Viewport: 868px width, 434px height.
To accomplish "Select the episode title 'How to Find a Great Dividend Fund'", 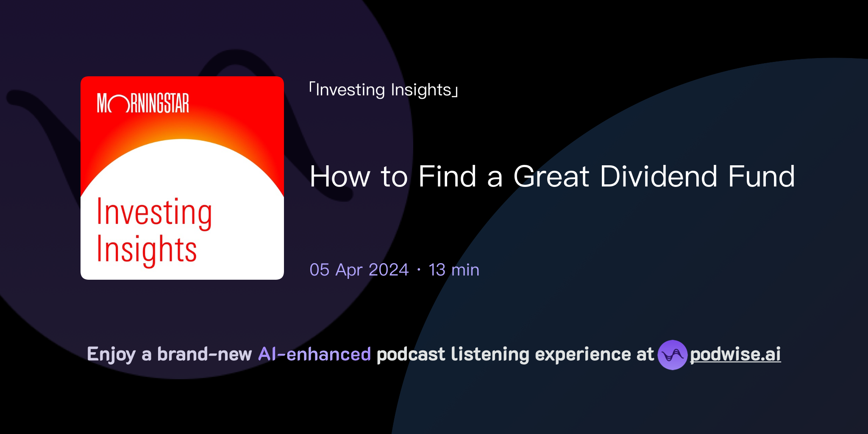I will tap(551, 177).
